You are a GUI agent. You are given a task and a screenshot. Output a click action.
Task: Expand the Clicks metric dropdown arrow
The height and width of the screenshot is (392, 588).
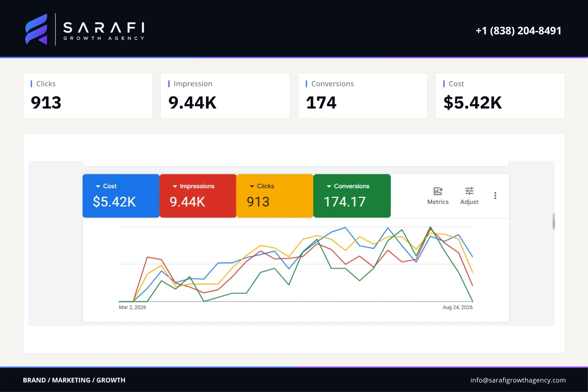(252, 186)
